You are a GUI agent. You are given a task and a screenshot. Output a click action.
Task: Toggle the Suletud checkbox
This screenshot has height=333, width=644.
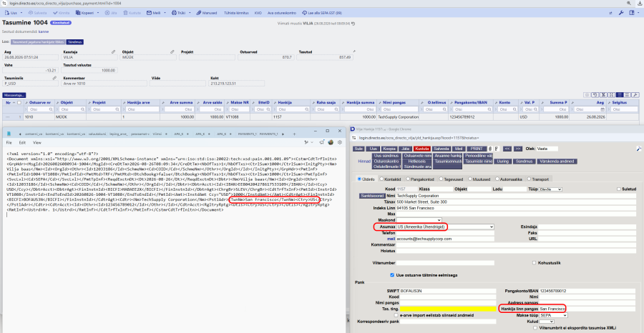[619, 189]
